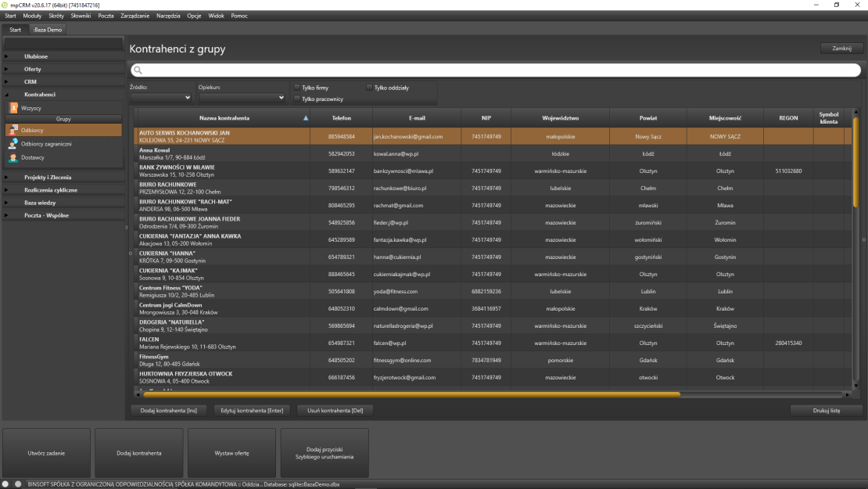
Task: Open the Skróty menu
Action: click(56, 16)
